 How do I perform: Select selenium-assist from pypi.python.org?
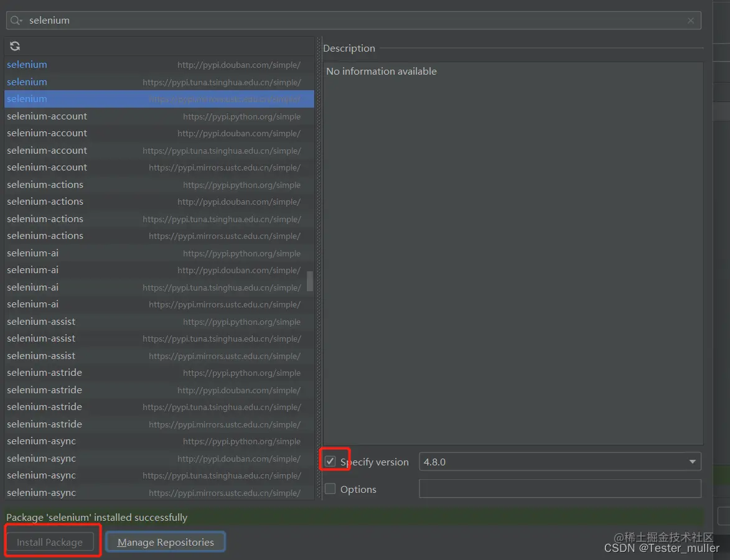(159, 321)
